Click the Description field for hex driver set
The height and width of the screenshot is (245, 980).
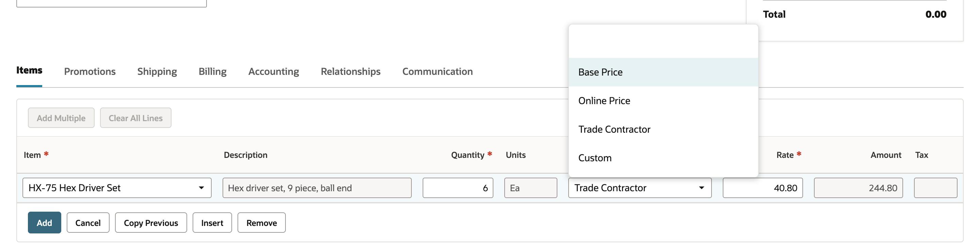(x=317, y=188)
